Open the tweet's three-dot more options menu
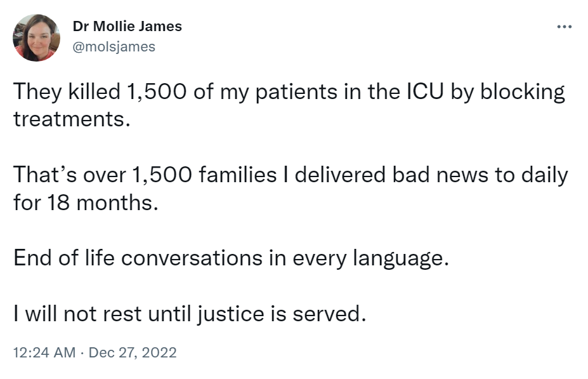 click(563, 27)
